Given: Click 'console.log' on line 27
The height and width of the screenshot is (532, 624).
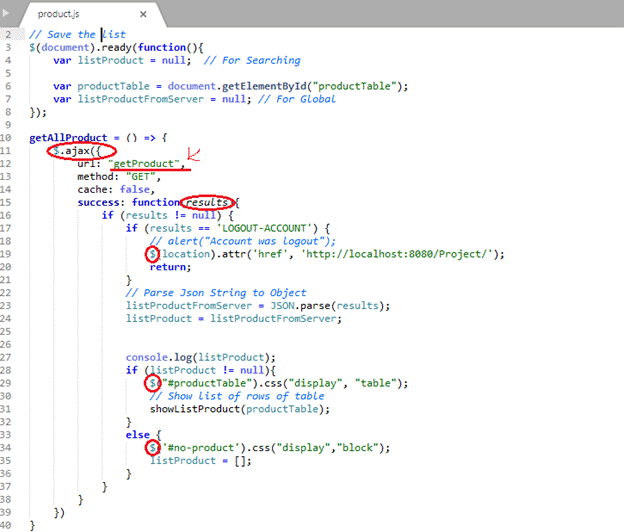Looking at the screenshot, I should pos(159,357).
